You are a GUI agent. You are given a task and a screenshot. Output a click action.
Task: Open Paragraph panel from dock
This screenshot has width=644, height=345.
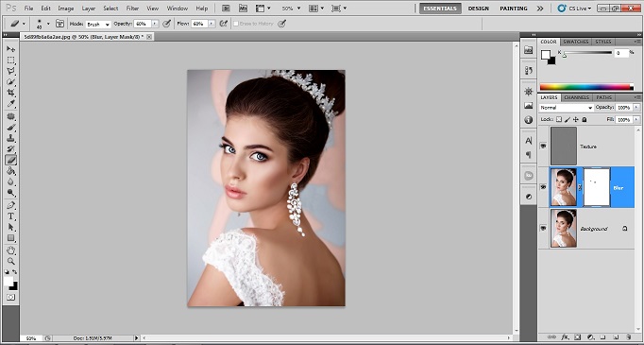pos(529,155)
